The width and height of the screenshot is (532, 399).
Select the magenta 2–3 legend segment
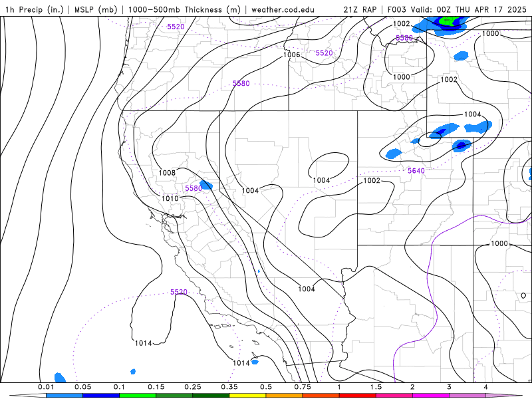click(431, 395)
